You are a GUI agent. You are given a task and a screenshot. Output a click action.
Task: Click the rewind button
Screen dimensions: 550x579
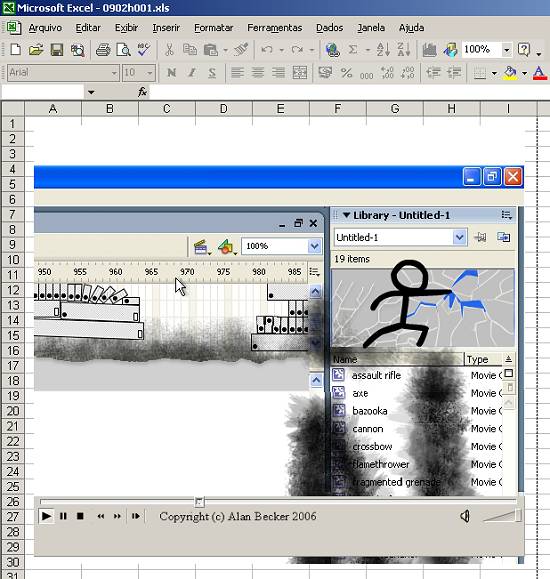click(x=100, y=516)
